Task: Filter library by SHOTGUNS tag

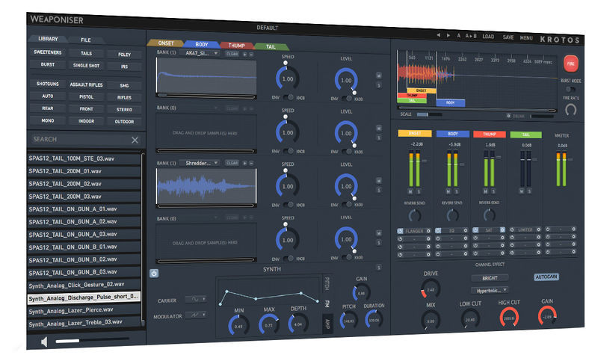Action: coord(48,84)
